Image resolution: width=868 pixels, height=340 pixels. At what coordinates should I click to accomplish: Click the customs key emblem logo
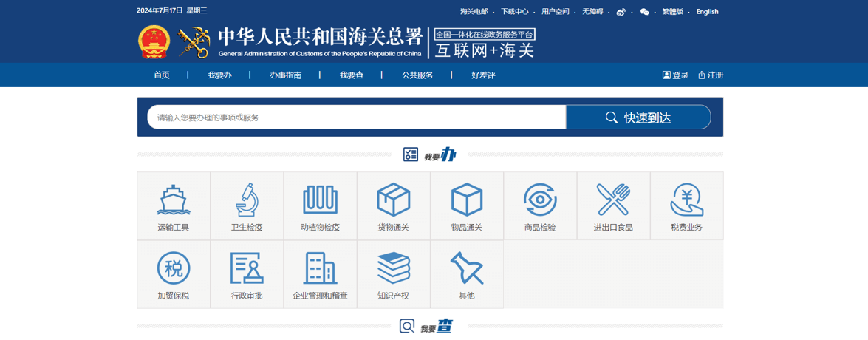tap(194, 43)
